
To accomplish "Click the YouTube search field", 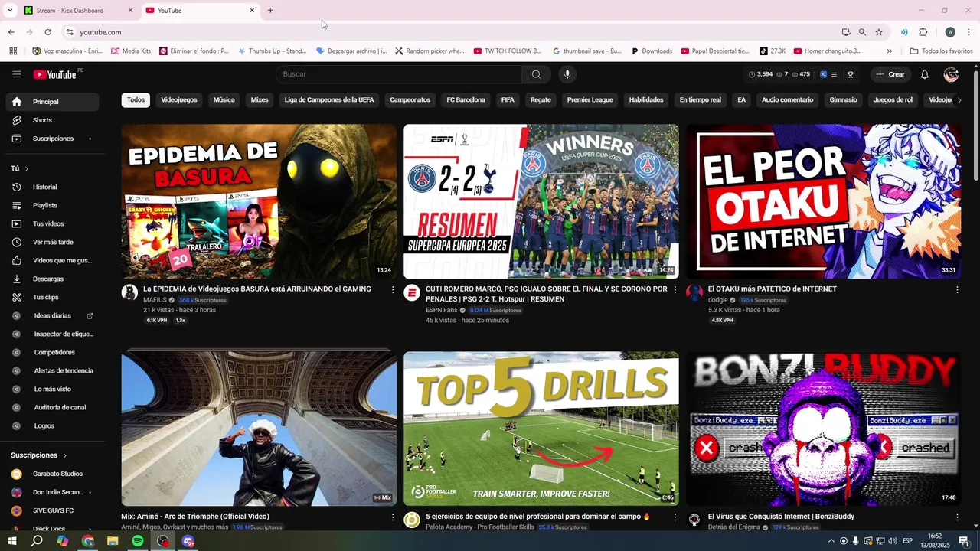I will [x=398, y=74].
